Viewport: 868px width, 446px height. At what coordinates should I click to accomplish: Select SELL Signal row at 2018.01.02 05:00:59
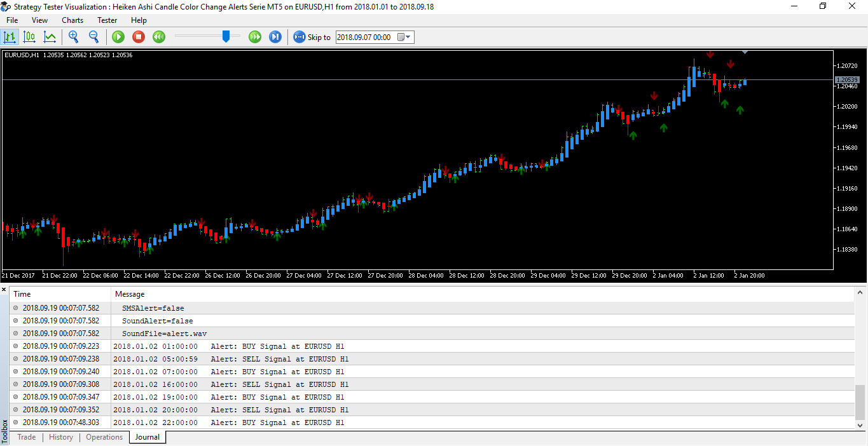point(432,359)
